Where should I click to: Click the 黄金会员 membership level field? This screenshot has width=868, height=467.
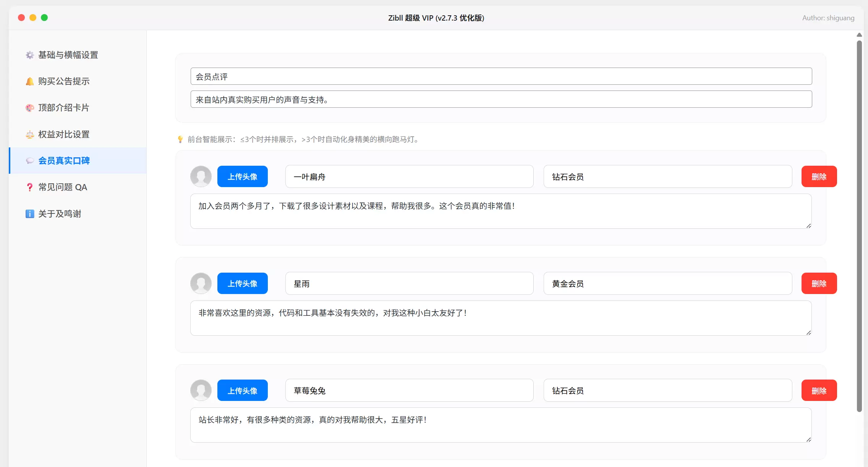(668, 283)
